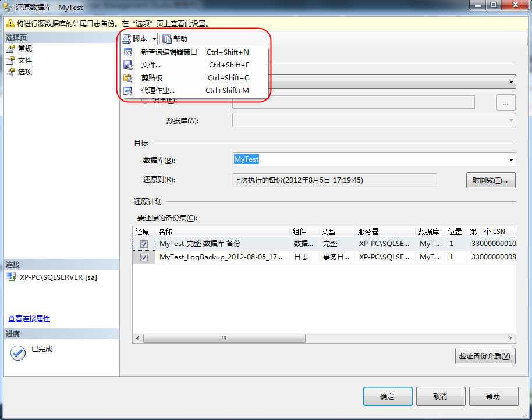The image size is (532, 420).
Task: Click the new query editor window icon
Action: point(128,52)
